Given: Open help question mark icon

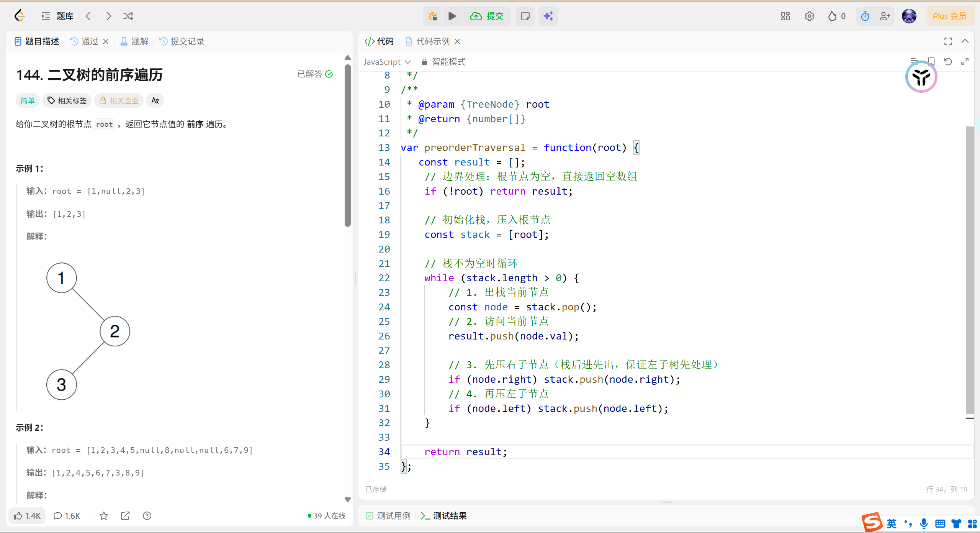Looking at the screenshot, I should pyautogui.click(x=147, y=516).
